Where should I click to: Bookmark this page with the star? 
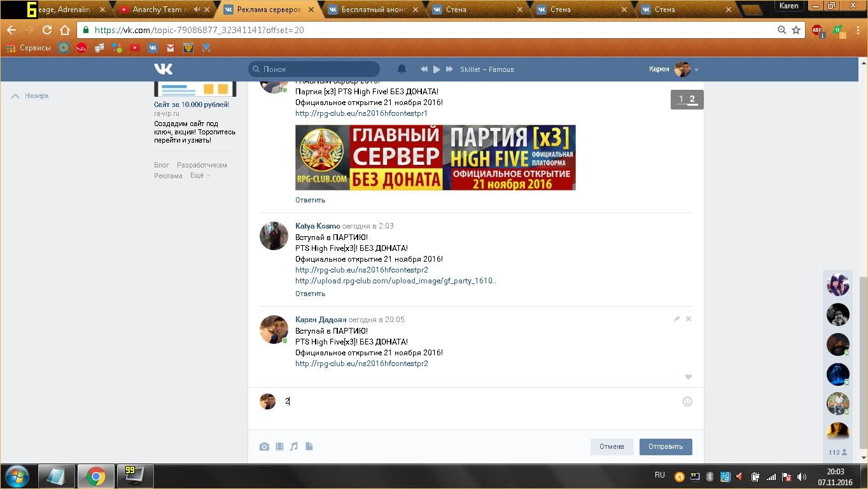[795, 30]
